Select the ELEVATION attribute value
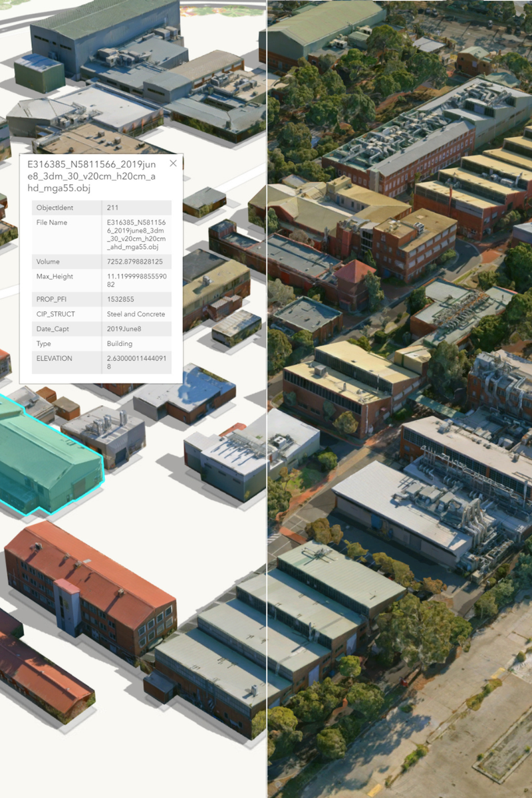532x798 pixels. [136, 362]
